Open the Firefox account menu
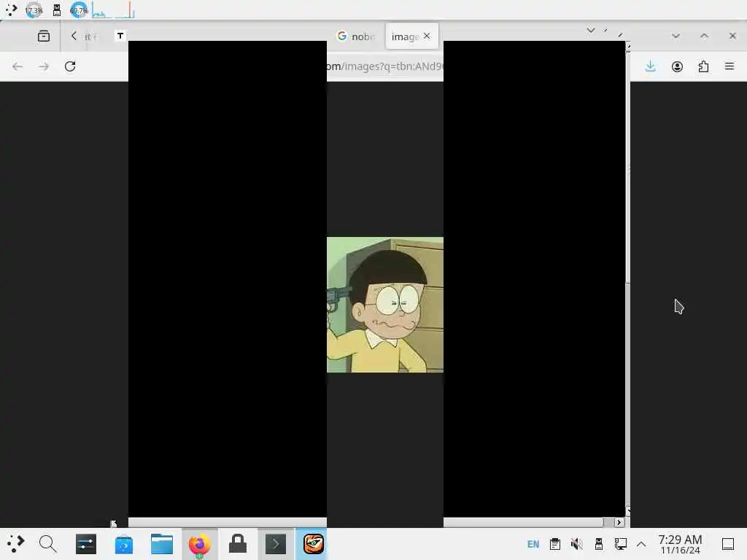This screenshot has height=560, width=747. (x=677, y=66)
